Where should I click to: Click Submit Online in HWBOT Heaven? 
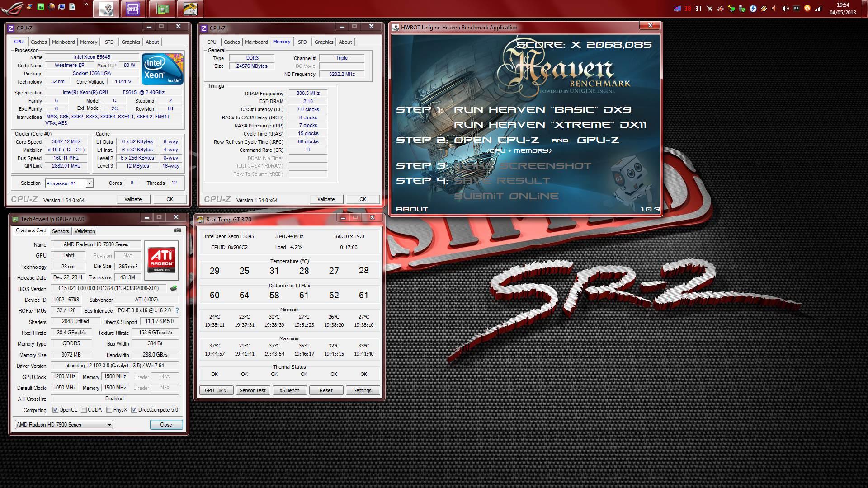point(506,196)
